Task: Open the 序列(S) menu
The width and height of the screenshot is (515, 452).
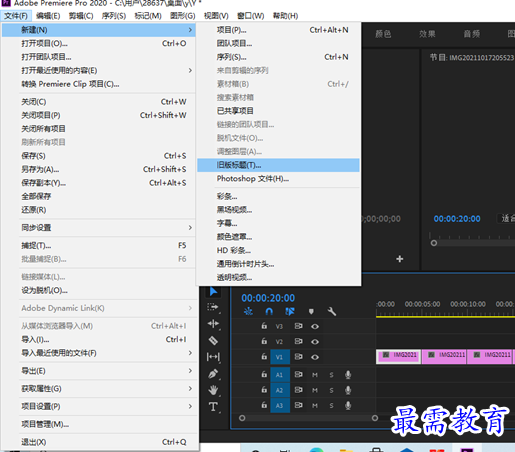Action: (x=114, y=16)
